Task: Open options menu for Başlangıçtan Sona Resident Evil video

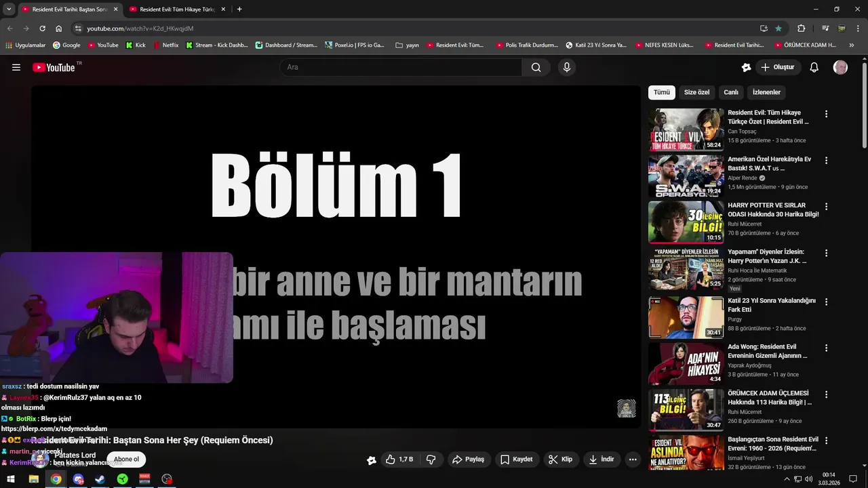Action: tap(826, 441)
